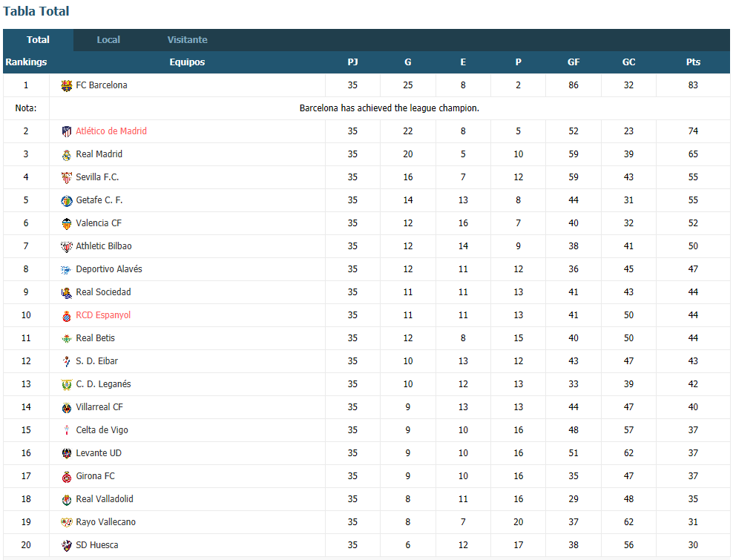Click the G column header

point(408,62)
